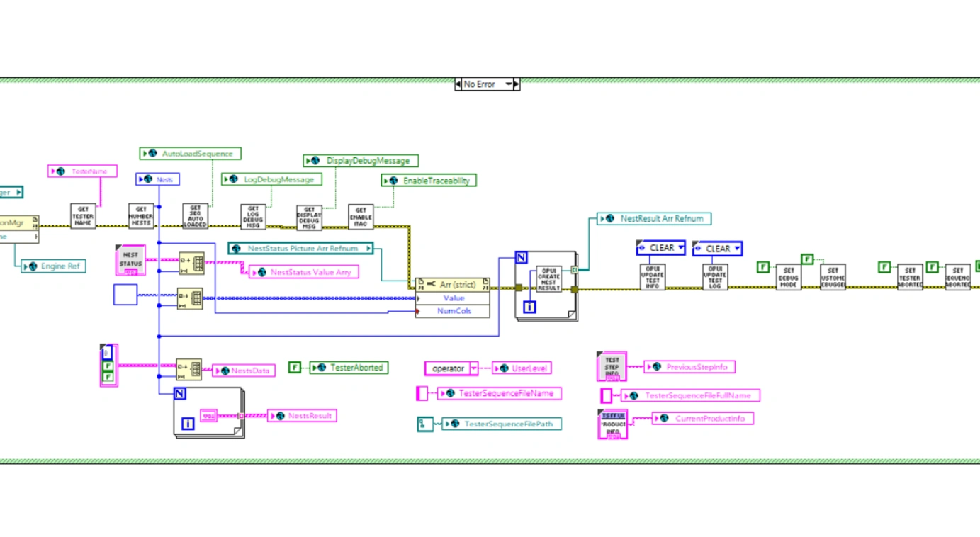Select the GET LOG DEBUG MSG subVI
The image size is (980, 537).
click(x=253, y=217)
